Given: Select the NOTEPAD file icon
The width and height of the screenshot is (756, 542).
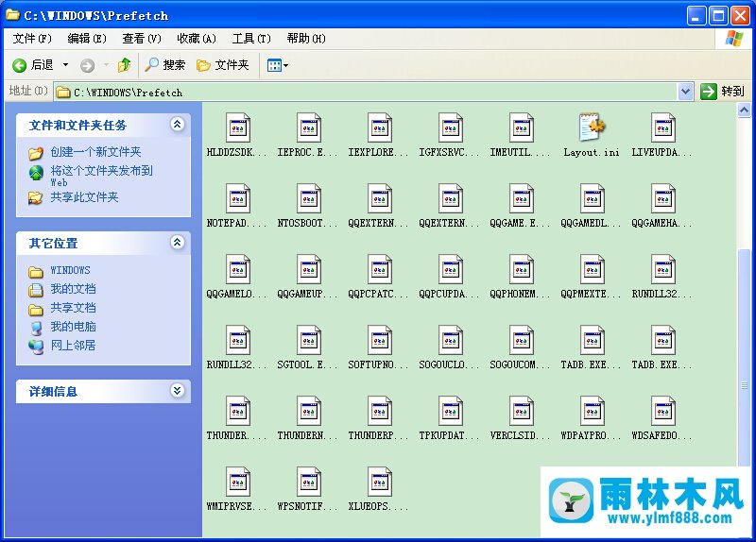Looking at the screenshot, I should pyautogui.click(x=238, y=198).
